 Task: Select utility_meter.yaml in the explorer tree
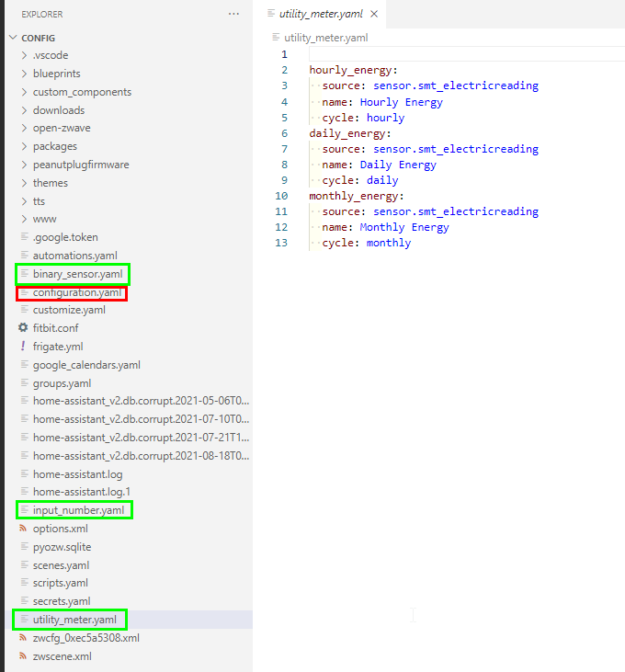[74, 620]
